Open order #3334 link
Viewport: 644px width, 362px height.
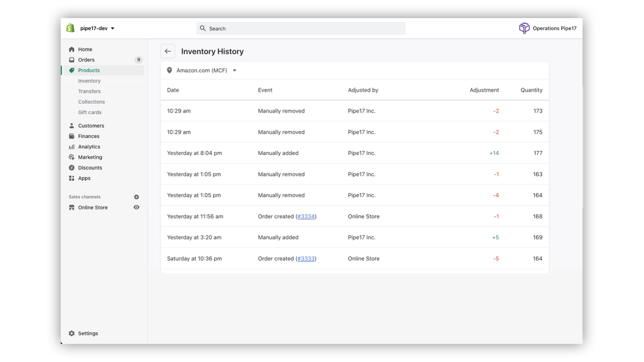click(x=306, y=216)
